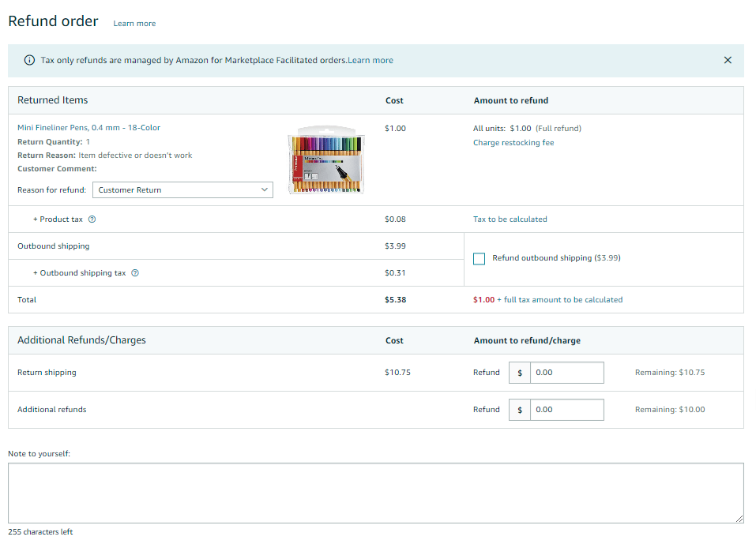Click the dollar sign beside Additional refunds field
Screen dimensions: 756x559
520,410
